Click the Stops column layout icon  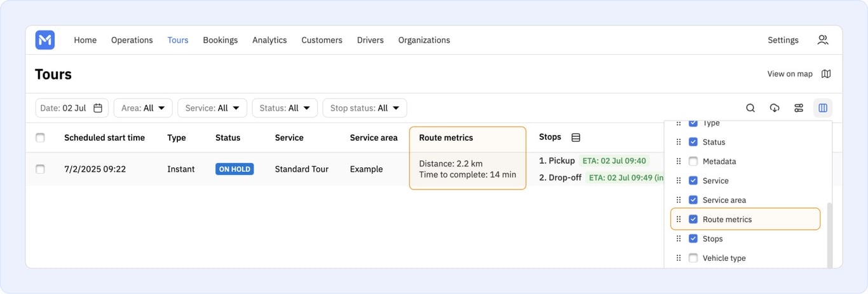[576, 137]
